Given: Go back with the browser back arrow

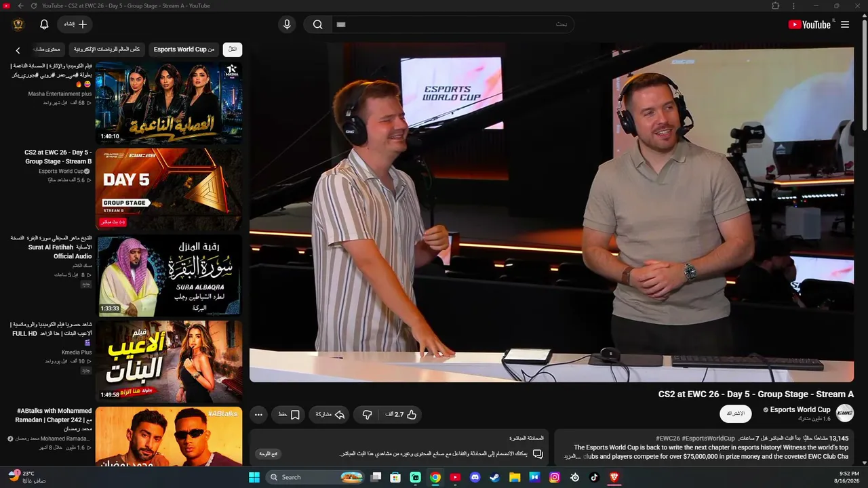Looking at the screenshot, I should (20, 6).
